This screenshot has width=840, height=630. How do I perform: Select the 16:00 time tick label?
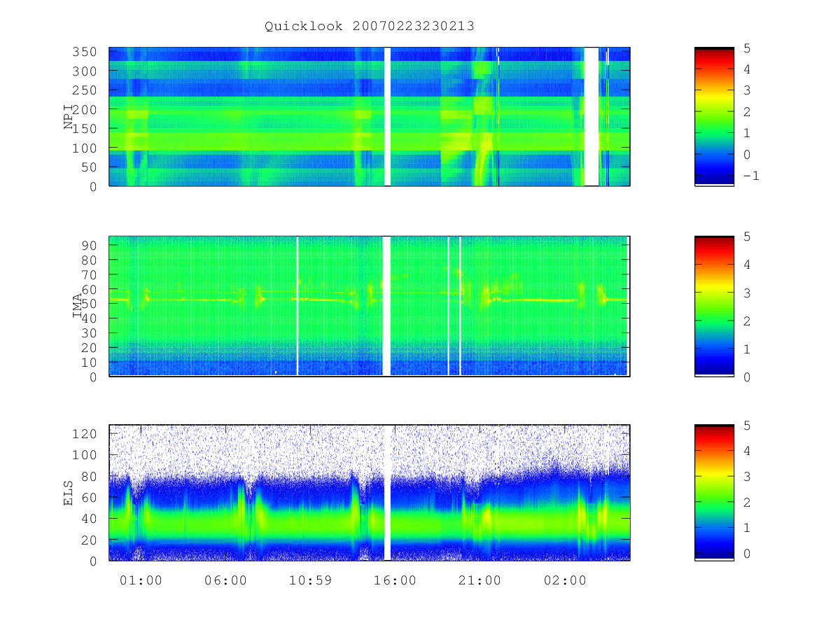(x=395, y=581)
